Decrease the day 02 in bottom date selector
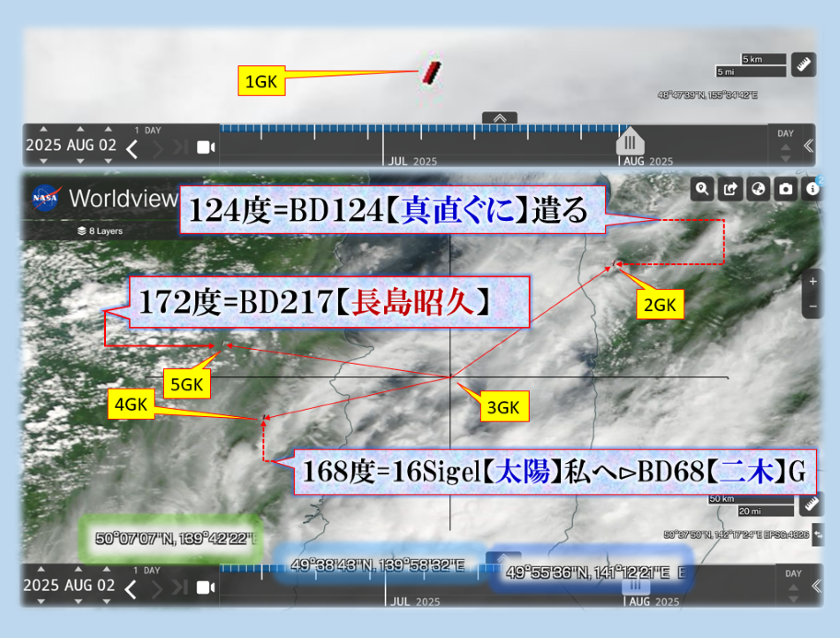 (x=107, y=600)
